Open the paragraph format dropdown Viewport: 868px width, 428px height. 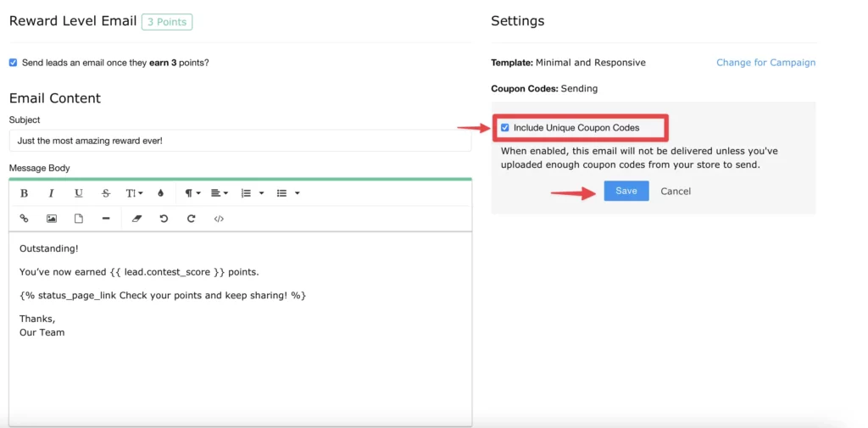click(x=192, y=193)
